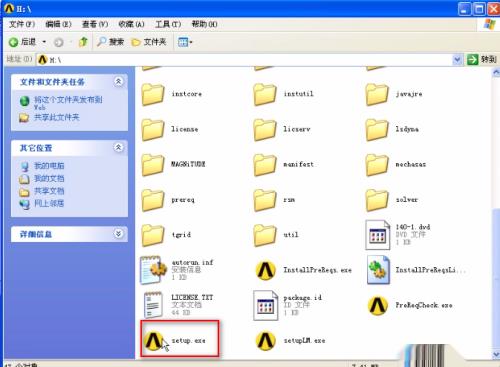This screenshot has height=367, width=500.
Task: Open the Tools menu
Action: coord(168,24)
